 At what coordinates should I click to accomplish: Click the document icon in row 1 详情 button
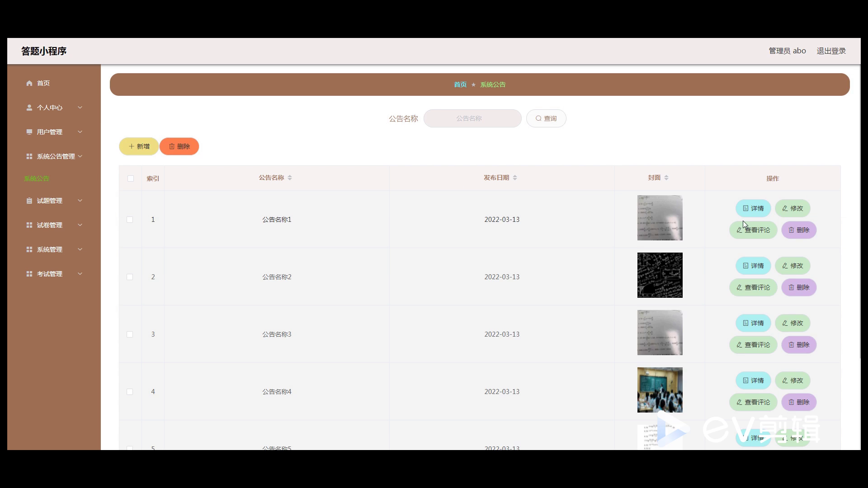coord(745,208)
